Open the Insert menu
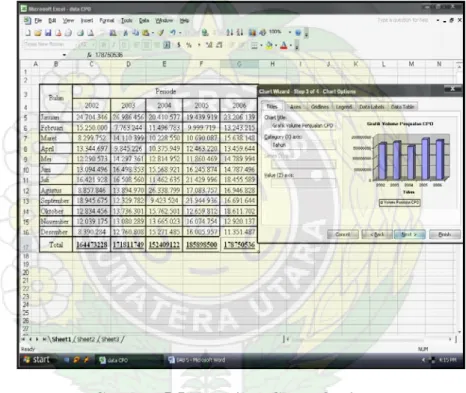This screenshot has width=466, height=393. [x=87, y=21]
